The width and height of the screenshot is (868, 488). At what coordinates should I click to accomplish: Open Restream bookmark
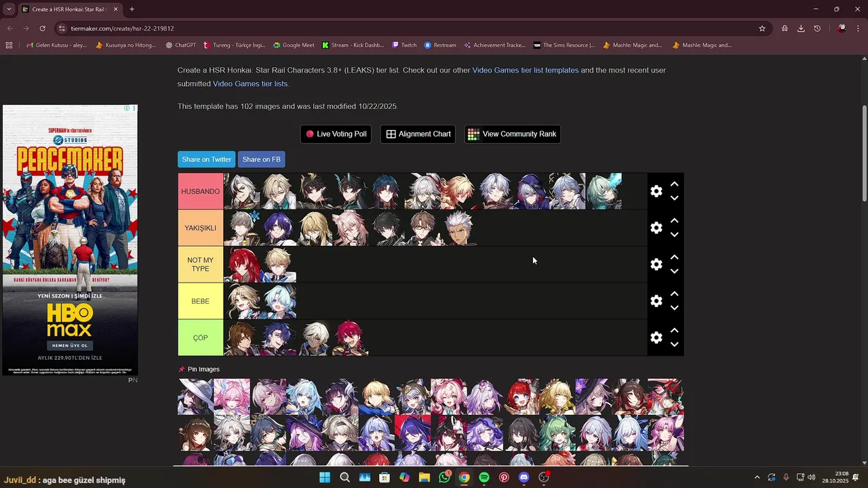coord(440,45)
